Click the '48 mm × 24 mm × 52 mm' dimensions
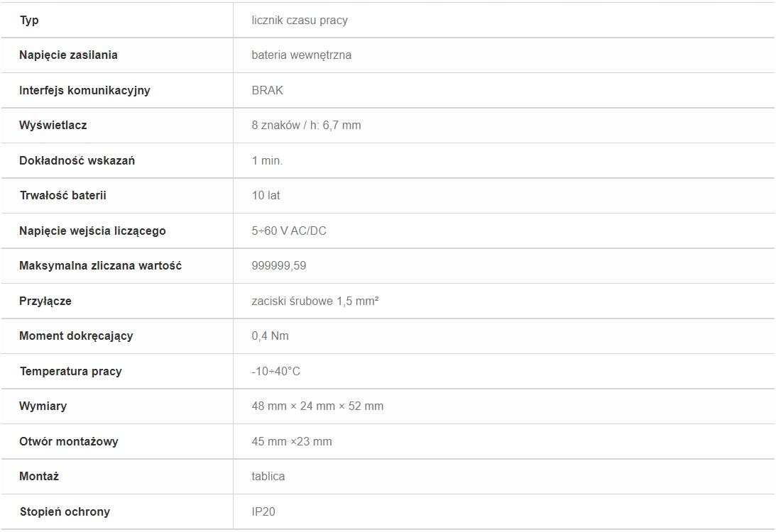This screenshot has width=776, height=532. pos(317,406)
